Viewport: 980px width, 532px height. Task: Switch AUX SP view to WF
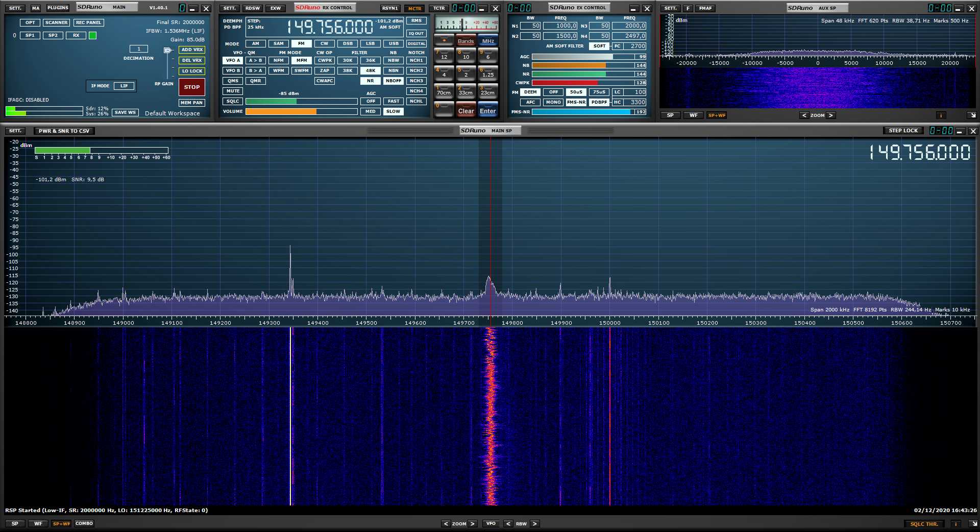coord(693,115)
